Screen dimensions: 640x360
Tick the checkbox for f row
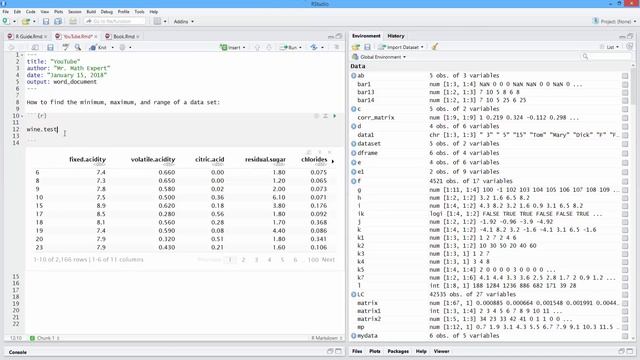pos(625,181)
